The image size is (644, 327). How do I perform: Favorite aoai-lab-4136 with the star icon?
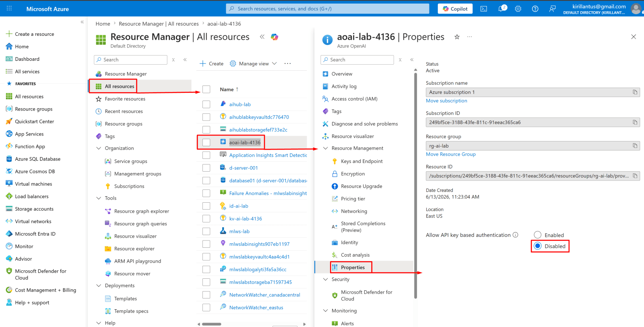point(457,37)
